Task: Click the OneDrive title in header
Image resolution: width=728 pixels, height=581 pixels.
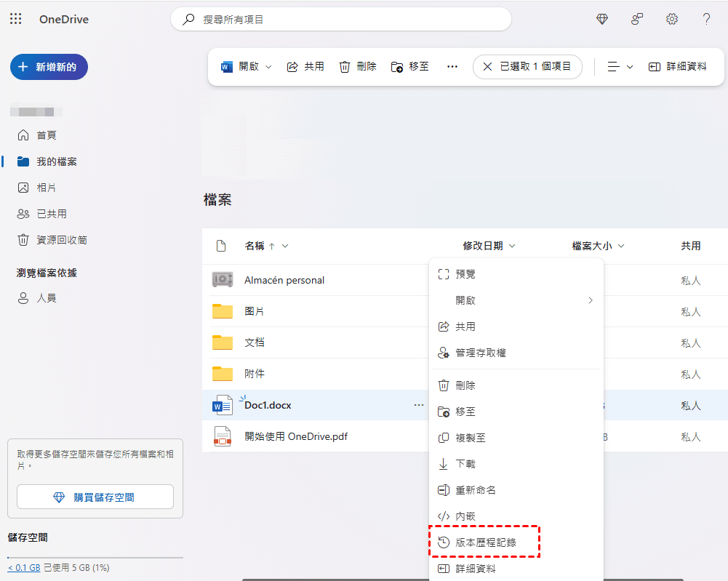Action: click(63, 20)
